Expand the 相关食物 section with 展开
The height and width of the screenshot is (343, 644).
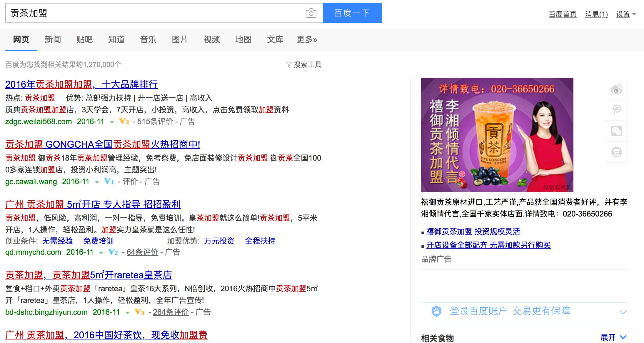[x=613, y=337]
